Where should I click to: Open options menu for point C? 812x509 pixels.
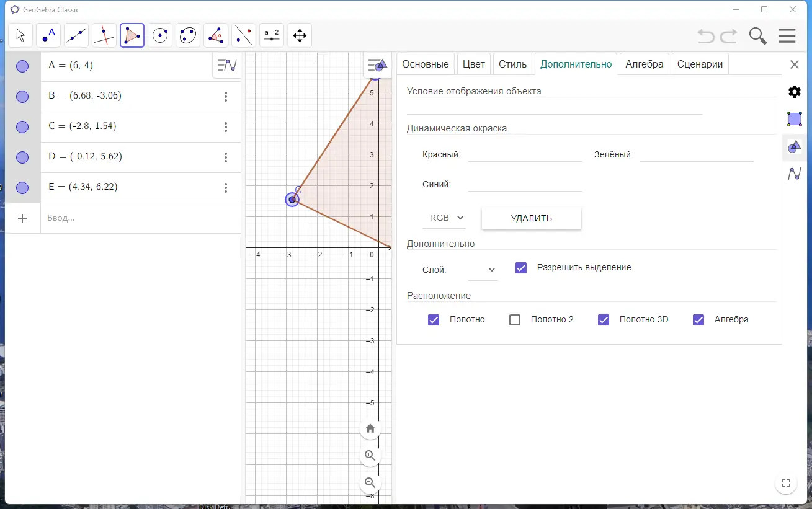[x=226, y=127]
